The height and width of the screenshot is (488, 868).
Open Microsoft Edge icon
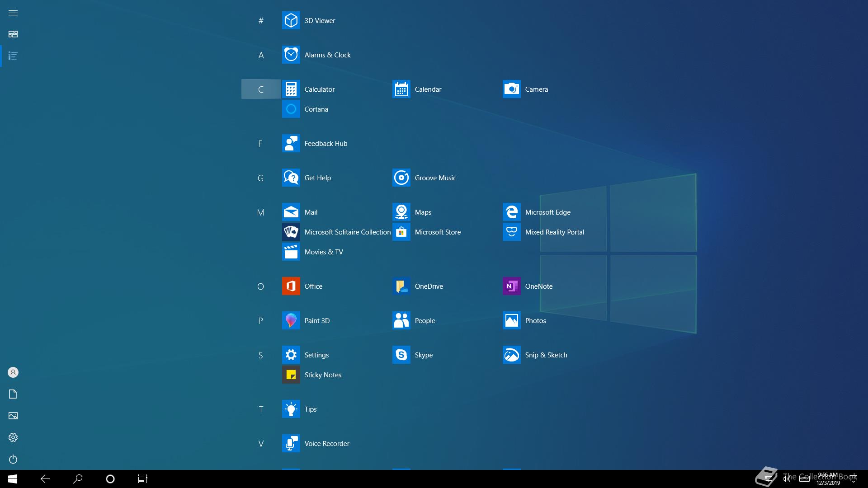point(511,212)
